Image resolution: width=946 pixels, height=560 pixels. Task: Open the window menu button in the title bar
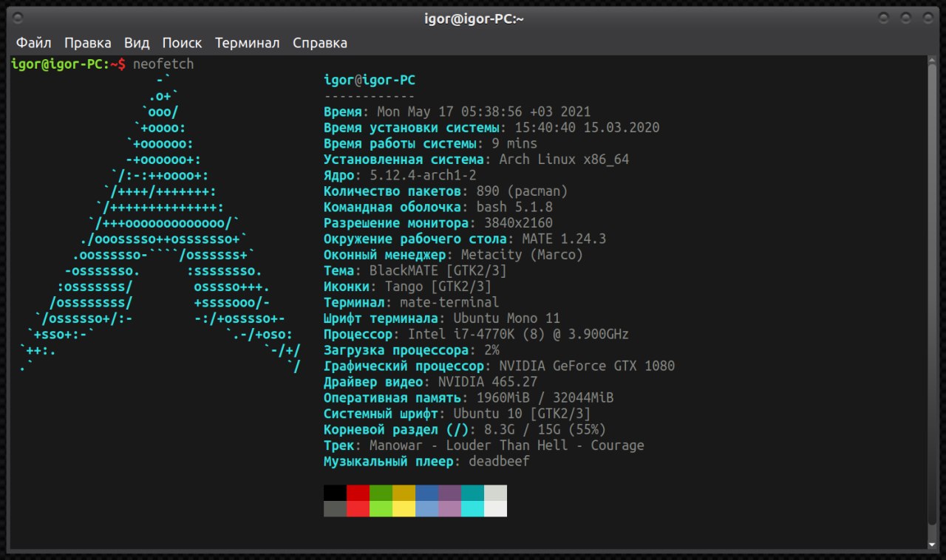(18, 17)
